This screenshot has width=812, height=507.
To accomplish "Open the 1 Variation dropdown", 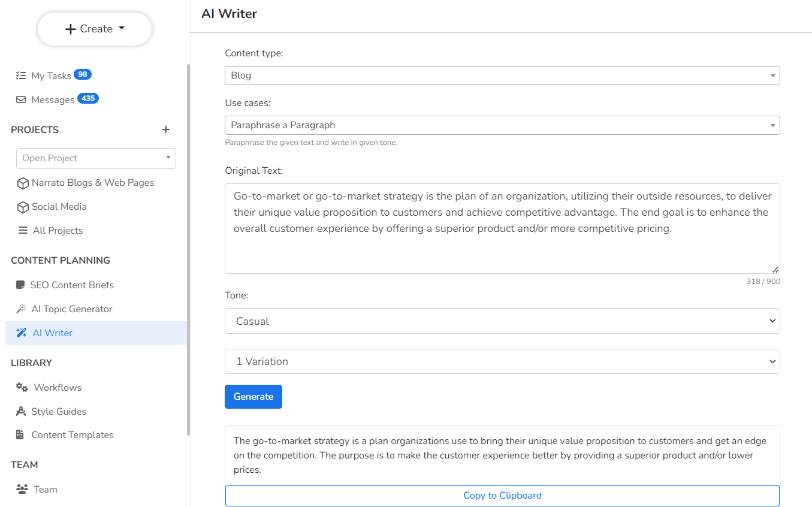I will coord(502,361).
